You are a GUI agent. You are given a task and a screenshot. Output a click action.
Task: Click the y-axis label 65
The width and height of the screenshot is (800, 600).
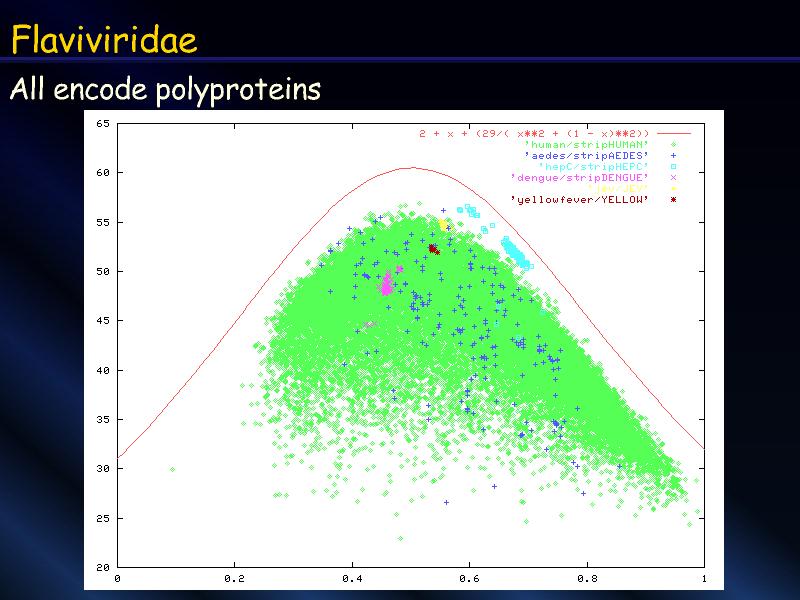pos(103,124)
